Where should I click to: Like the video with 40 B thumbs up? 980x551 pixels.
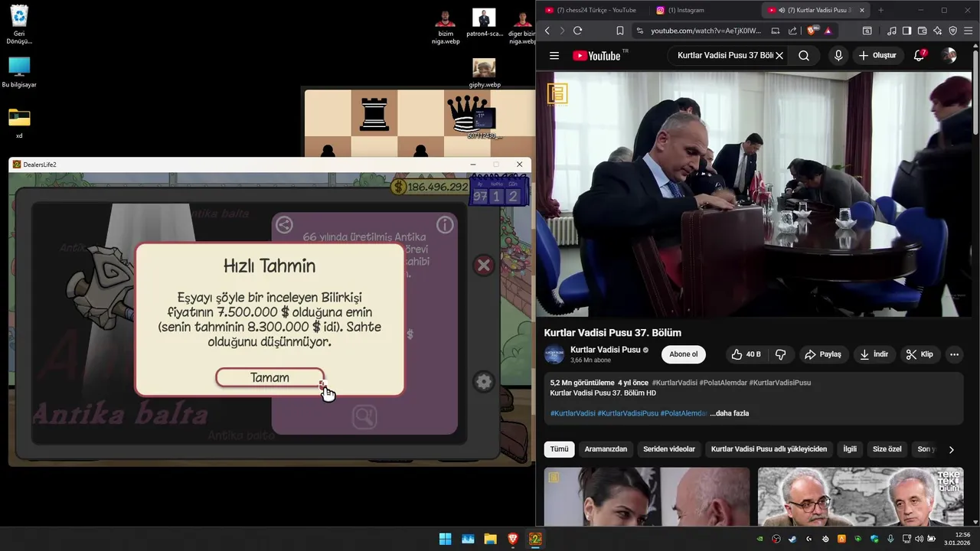click(x=746, y=354)
